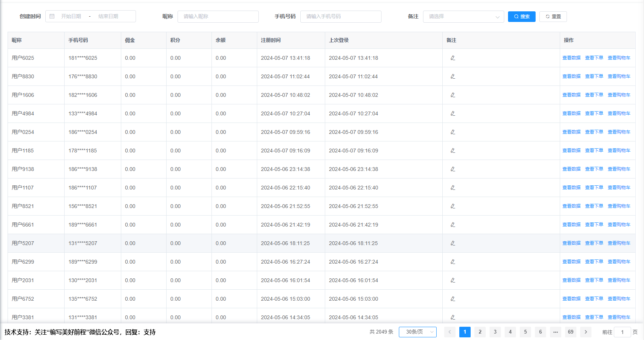The height and width of the screenshot is (340, 644).
Task: Edit the remark of user 用户8830
Action: click(452, 76)
